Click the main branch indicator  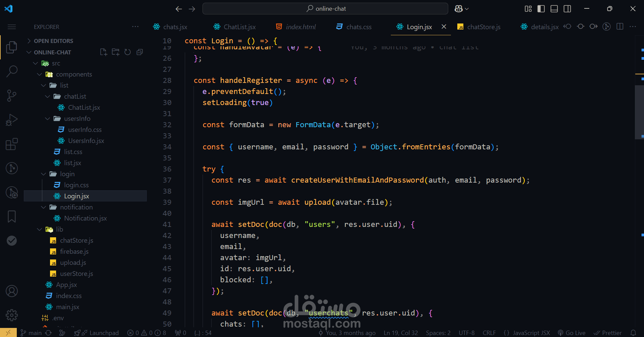tap(31, 333)
